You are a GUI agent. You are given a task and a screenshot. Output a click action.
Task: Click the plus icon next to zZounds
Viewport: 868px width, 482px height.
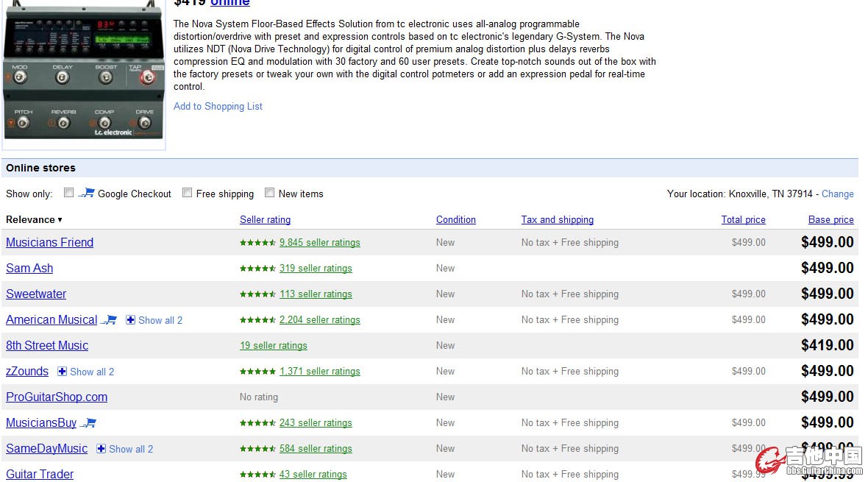click(x=62, y=371)
